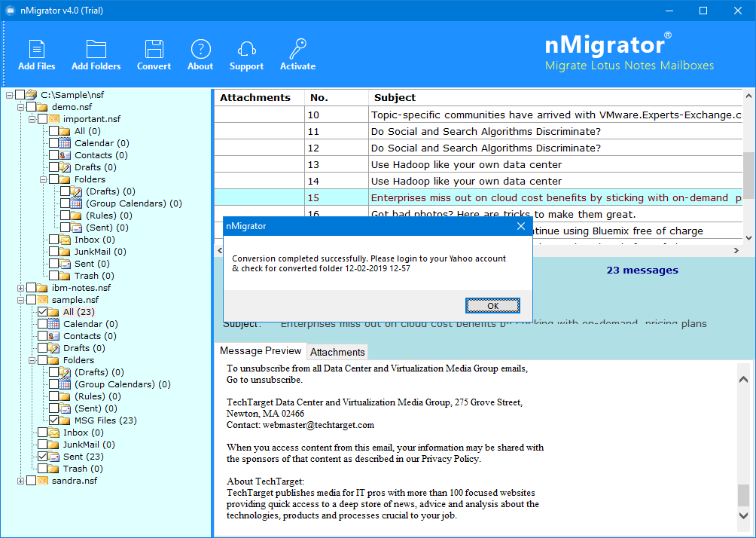The image size is (756, 538).
Task: Click the C:\Sample\nsf root folder icon
Action: tap(32, 95)
